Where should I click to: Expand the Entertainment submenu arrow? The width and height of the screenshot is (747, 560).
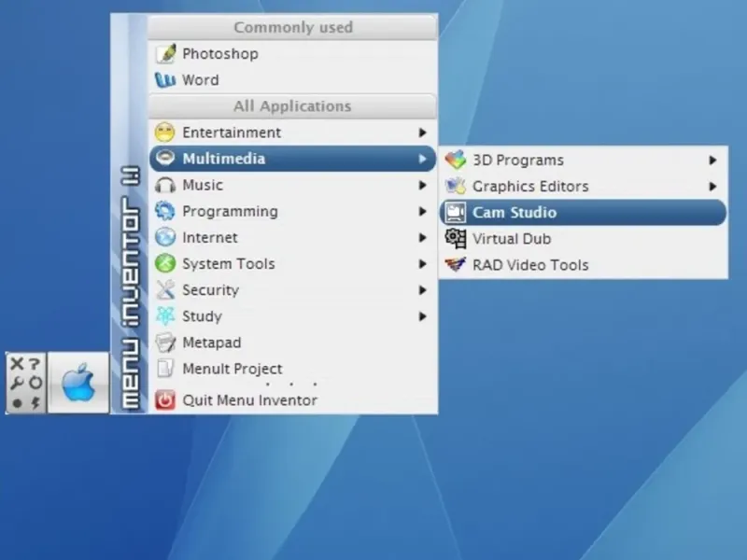click(x=422, y=133)
